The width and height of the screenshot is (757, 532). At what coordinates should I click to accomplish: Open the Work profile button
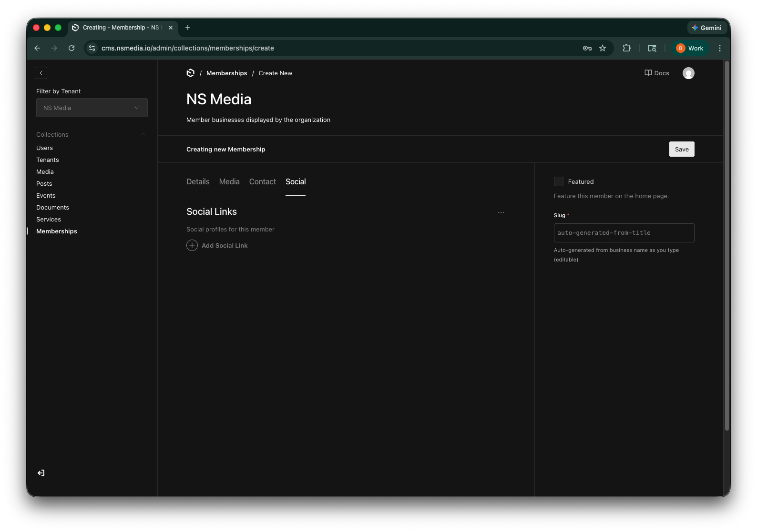point(690,48)
